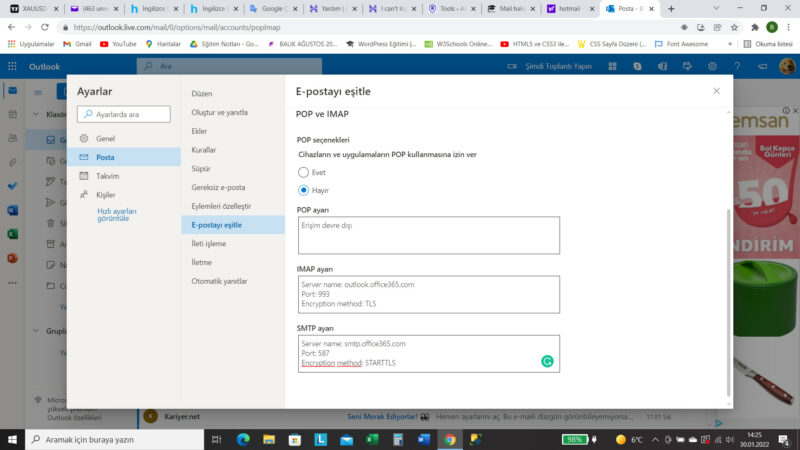Click the Windows taskbar search box

point(114,439)
